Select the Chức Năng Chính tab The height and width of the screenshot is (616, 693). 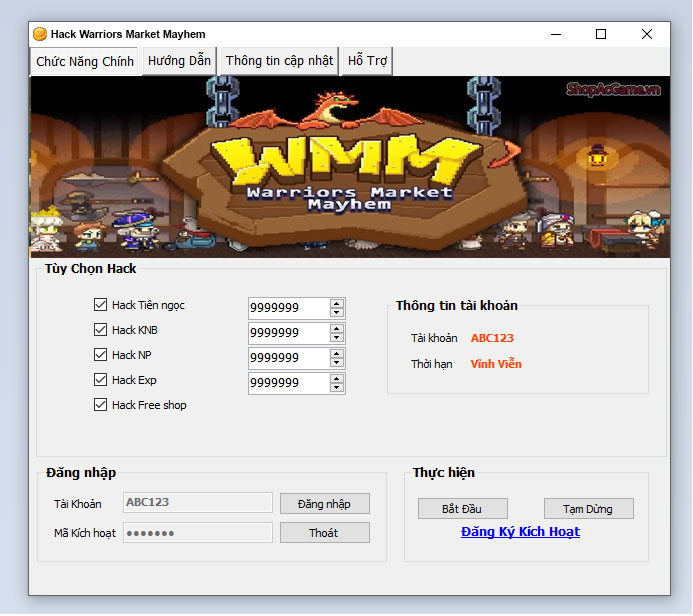pos(85,61)
